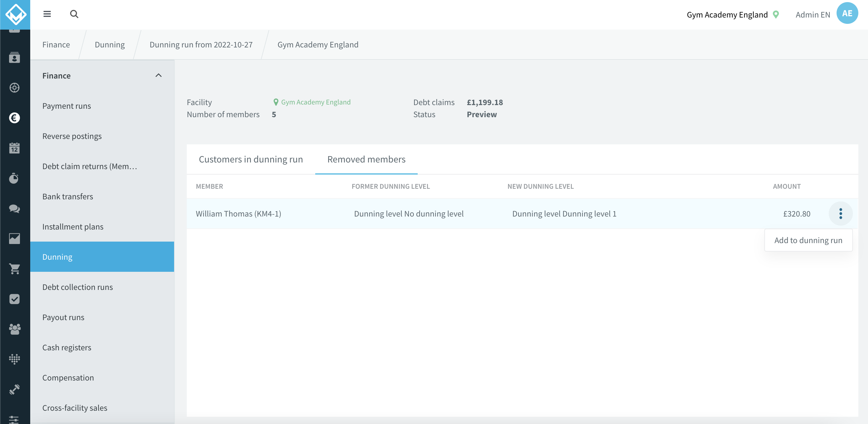Screen dimensions: 868x424
Task: Click Dunning run from 2022-10-27 breadcrumb
Action: click(201, 44)
